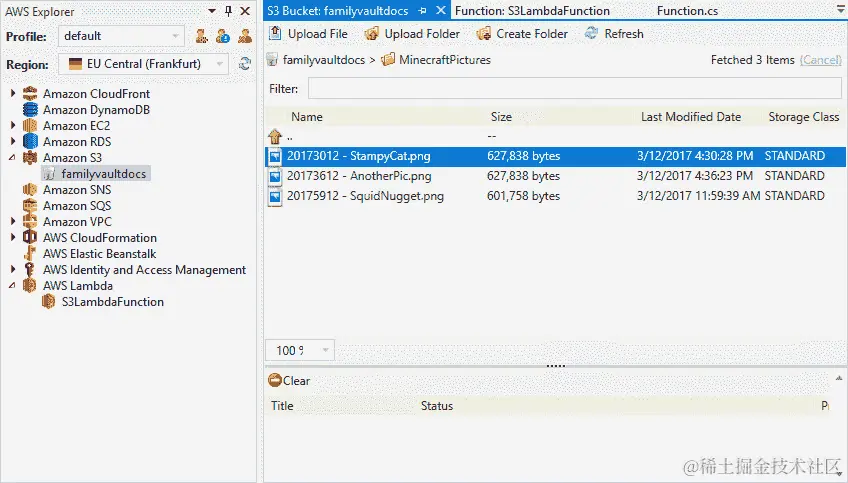Open the Profile dropdown showing default
Screen dimensions: 848x483
tap(121, 36)
